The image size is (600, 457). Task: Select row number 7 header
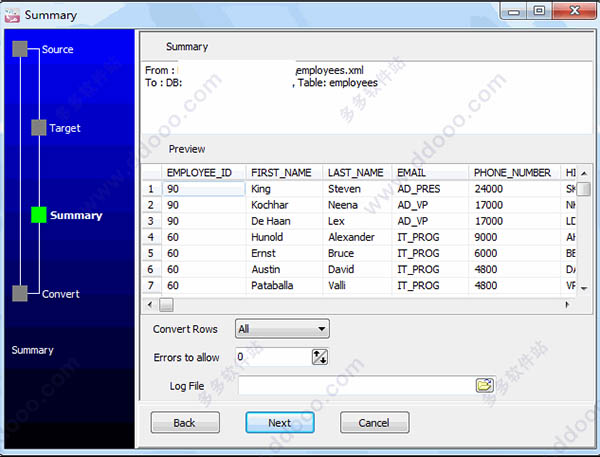[152, 285]
